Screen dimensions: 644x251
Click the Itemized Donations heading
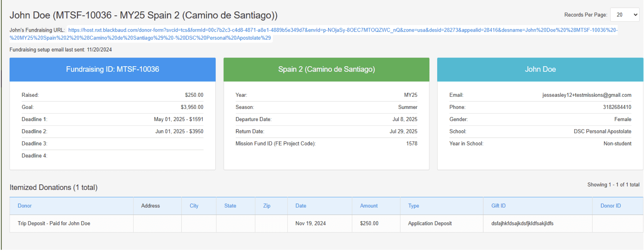coord(53,187)
